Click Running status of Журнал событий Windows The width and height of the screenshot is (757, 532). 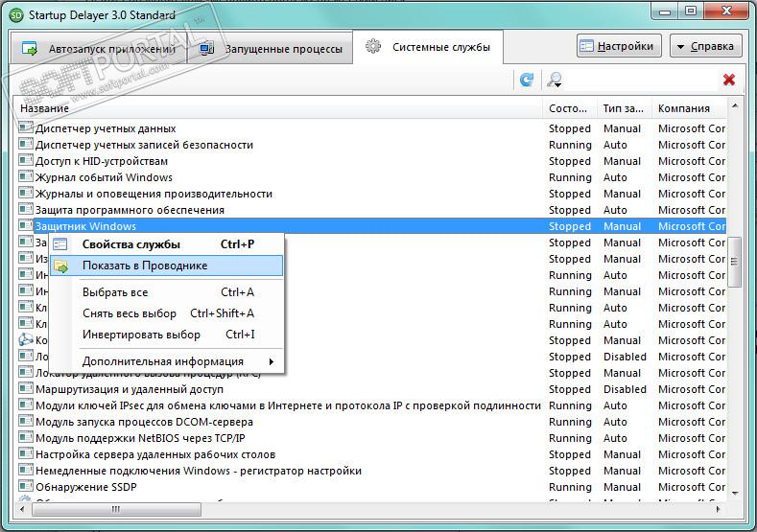[x=570, y=177]
